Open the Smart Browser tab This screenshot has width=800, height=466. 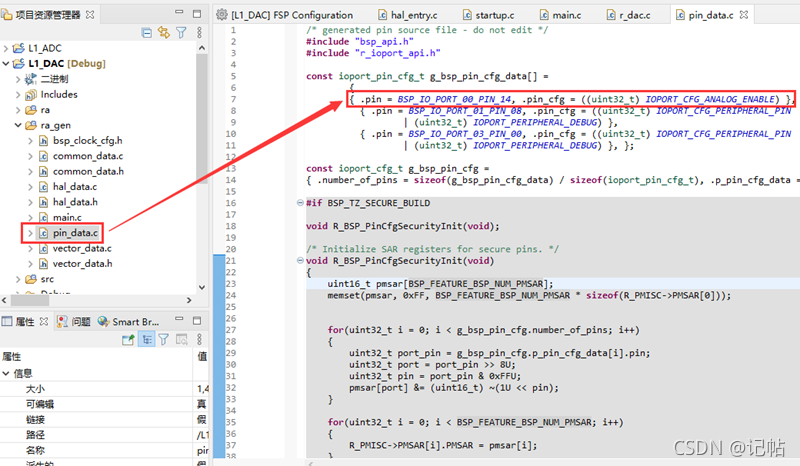tap(129, 322)
